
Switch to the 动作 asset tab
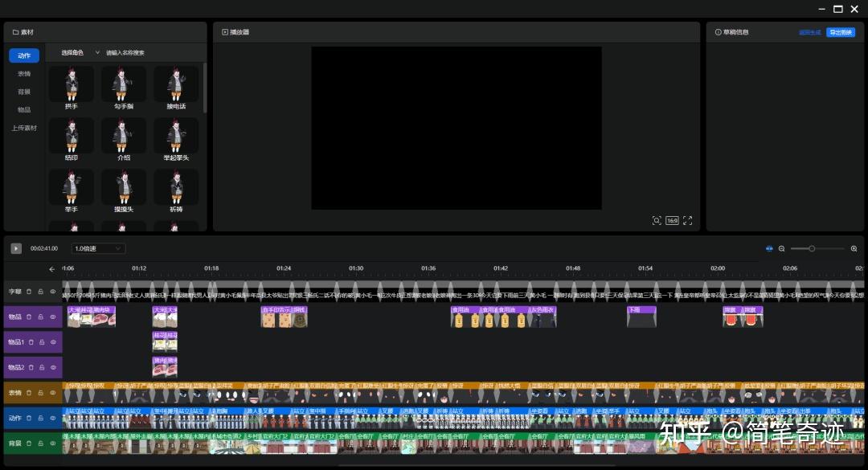point(24,55)
